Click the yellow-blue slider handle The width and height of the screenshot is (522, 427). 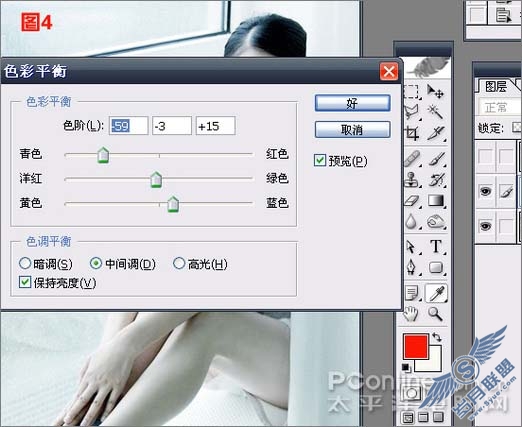point(173,204)
